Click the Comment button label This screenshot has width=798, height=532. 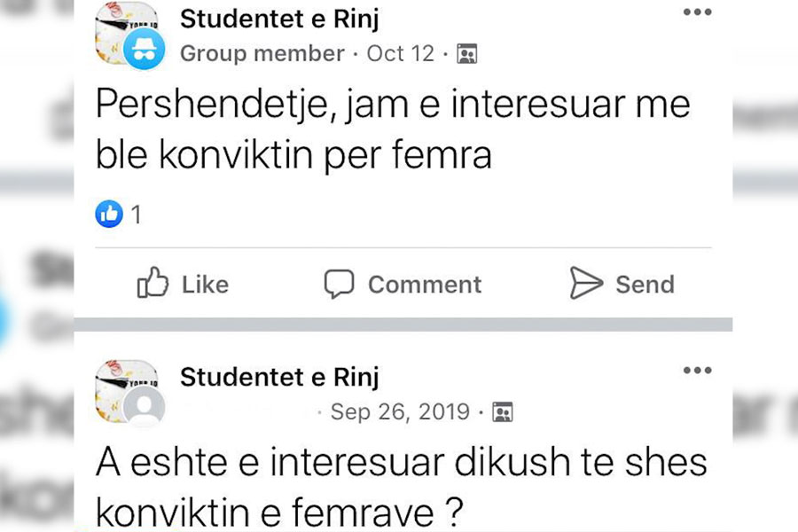coord(425,284)
